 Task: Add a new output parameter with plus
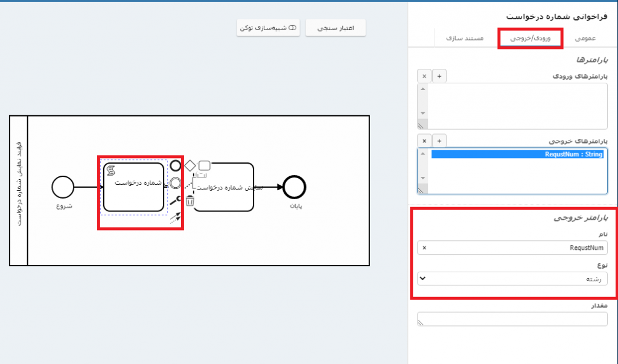pyautogui.click(x=439, y=141)
